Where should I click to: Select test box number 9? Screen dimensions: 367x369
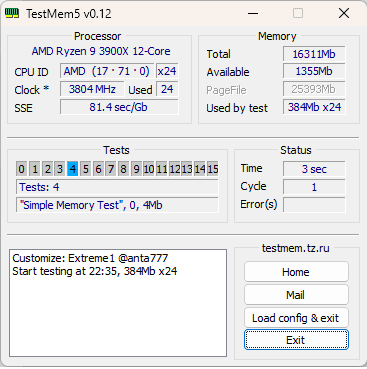(x=136, y=169)
